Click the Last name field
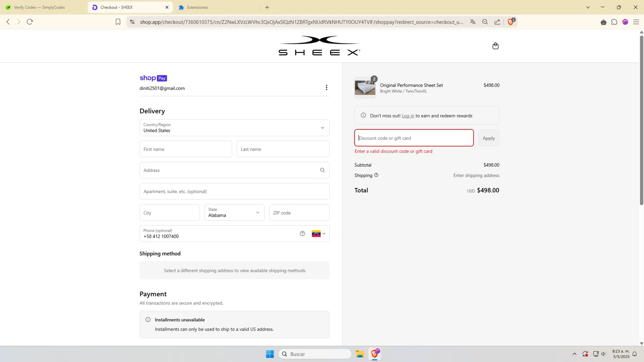 283,149
